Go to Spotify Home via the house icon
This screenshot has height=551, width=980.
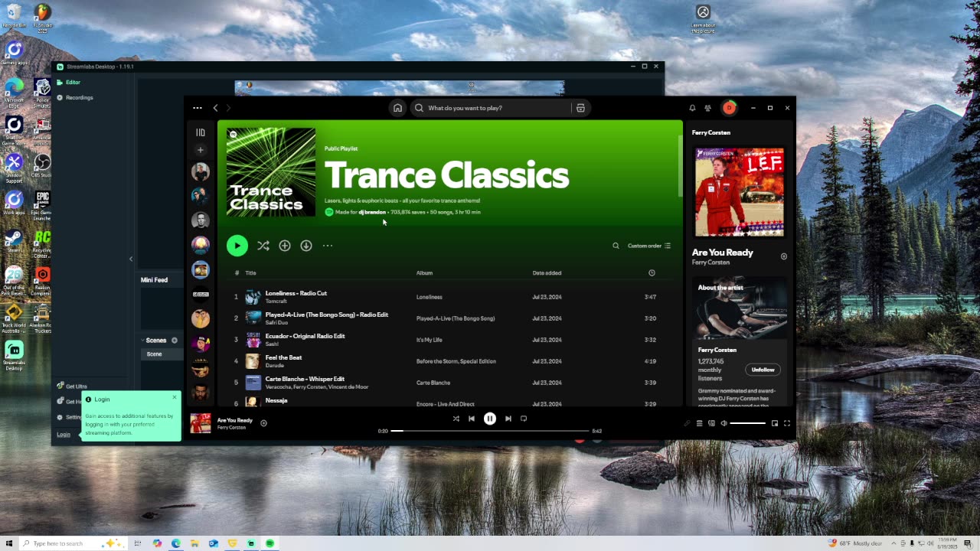click(397, 108)
